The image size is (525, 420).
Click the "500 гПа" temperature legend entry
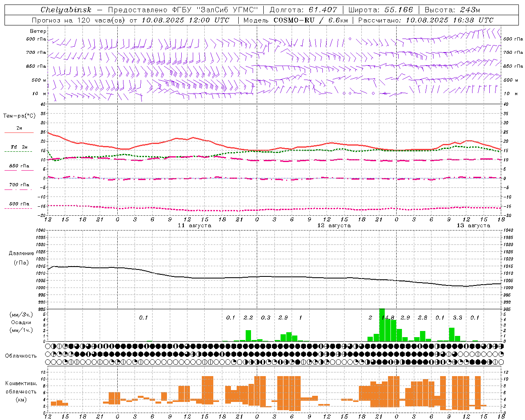coord(19,203)
